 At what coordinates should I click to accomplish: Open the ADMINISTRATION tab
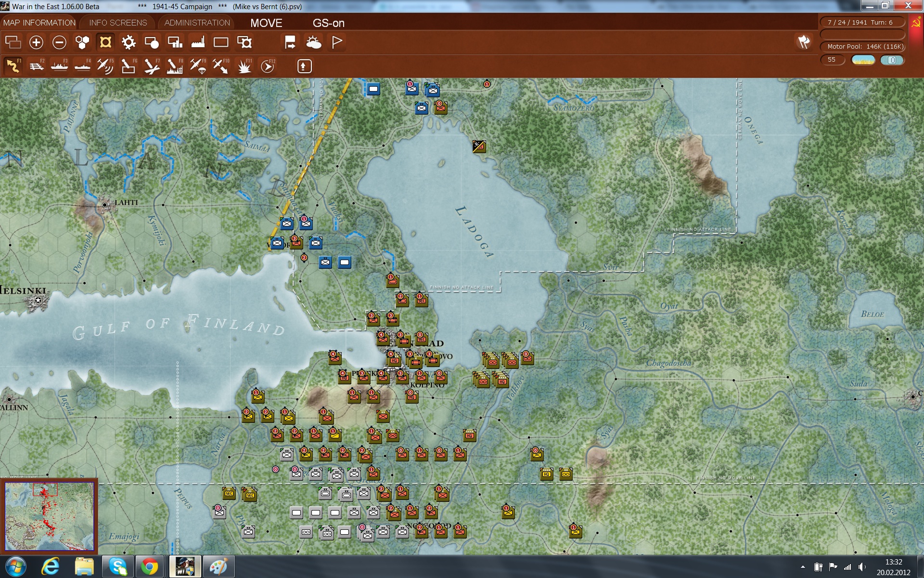pos(197,23)
